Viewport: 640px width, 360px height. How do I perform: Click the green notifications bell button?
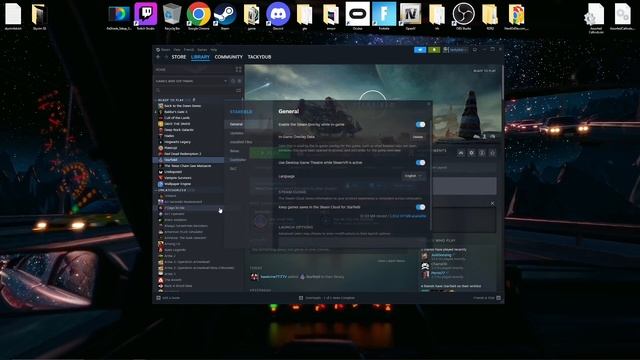[x=434, y=50]
